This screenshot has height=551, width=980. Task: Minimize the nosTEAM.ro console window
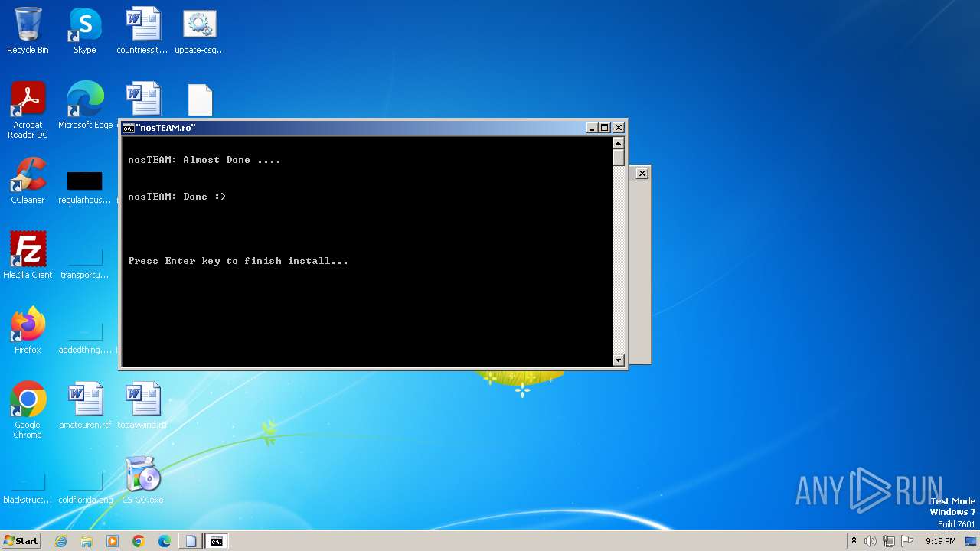coord(592,128)
